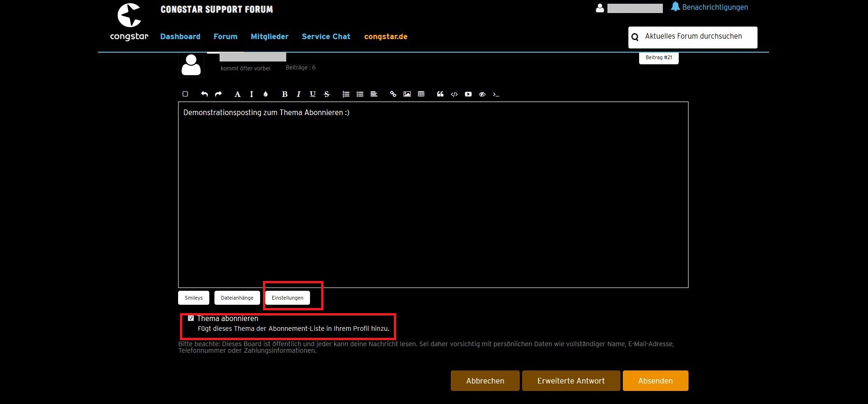This screenshot has width=868, height=404.
Task: Open the font size dropdown
Action: (251, 94)
